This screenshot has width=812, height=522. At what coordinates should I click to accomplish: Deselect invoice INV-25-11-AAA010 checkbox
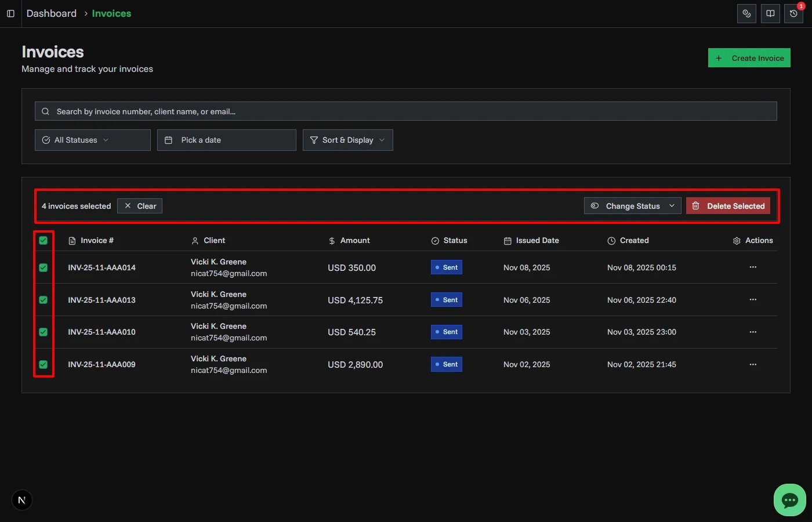[x=43, y=332]
